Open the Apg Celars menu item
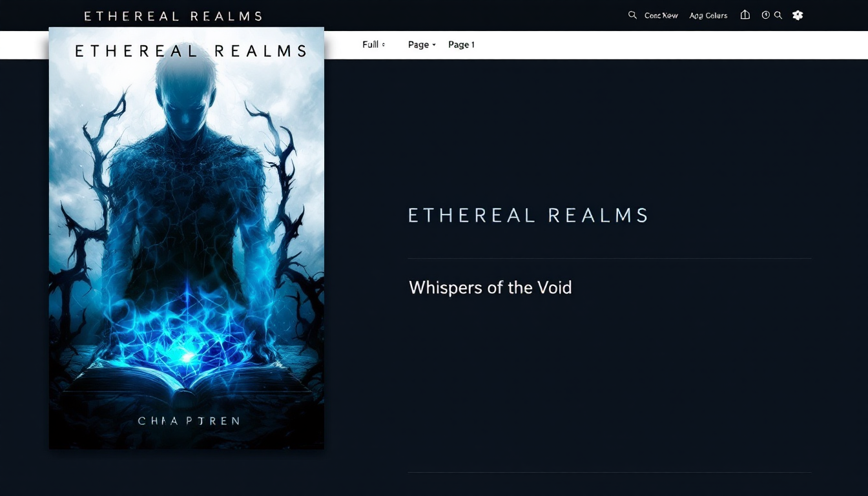This screenshot has height=496, width=868. [708, 15]
